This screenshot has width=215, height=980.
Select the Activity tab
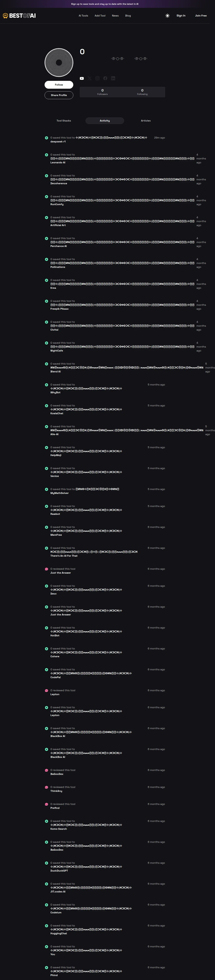coord(105,121)
